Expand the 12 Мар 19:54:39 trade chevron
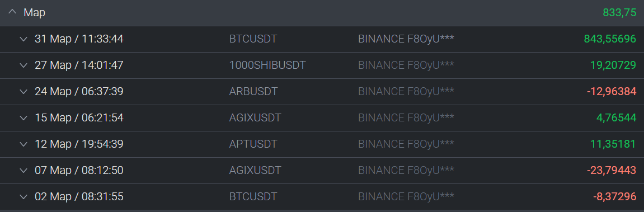The width and height of the screenshot is (644, 212). 24,144
